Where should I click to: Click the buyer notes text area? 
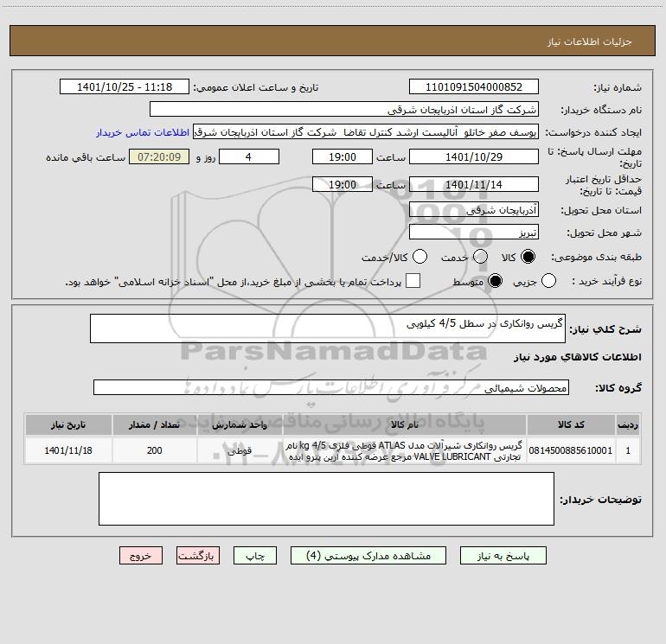tap(326, 499)
